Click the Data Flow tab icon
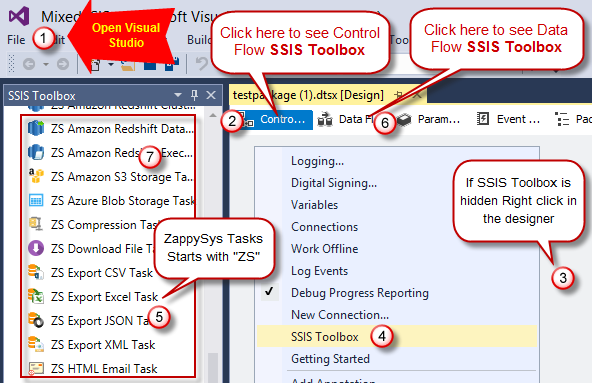The image size is (592, 383). (x=325, y=120)
